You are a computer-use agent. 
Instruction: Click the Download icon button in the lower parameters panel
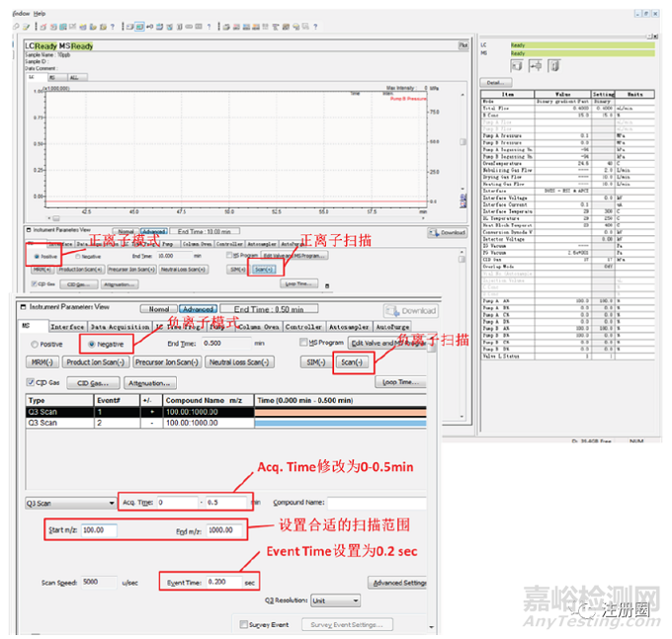pyautogui.click(x=417, y=310)
